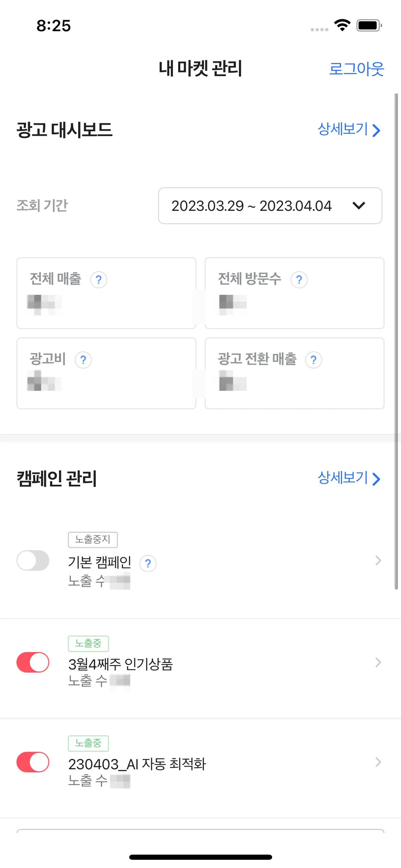Disable the 230403_AI 자동 최적화 toggle

33,762
